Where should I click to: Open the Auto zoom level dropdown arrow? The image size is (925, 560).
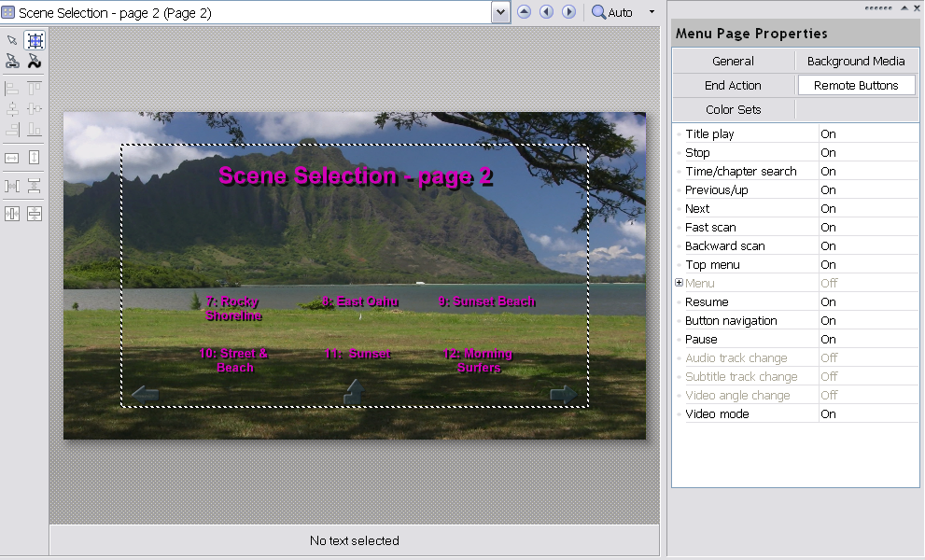click(x=652, y=12)
